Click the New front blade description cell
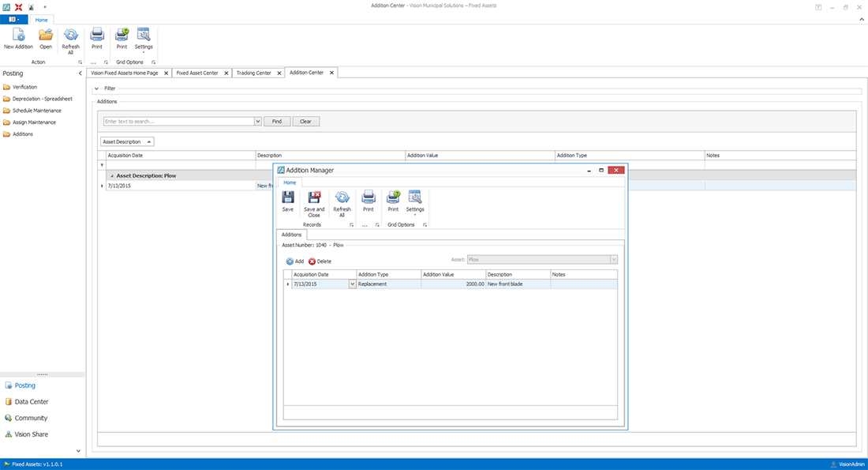Viewport: 868px width, 470px height. (x=518, y=284)
